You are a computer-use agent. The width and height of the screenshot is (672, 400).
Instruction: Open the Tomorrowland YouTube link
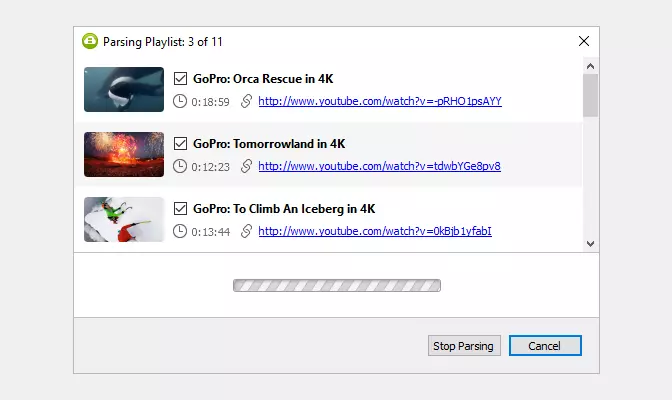(379, 166)
